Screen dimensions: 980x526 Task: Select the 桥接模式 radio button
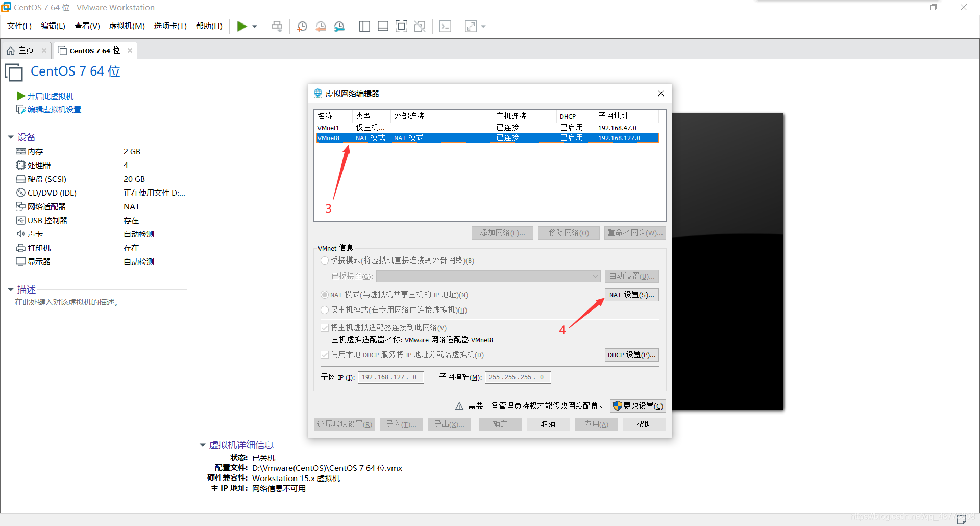[x=325, y=260]
